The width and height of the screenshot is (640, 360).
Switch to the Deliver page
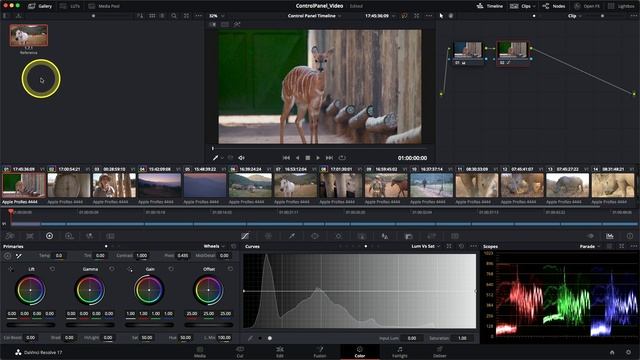point(440,352)
